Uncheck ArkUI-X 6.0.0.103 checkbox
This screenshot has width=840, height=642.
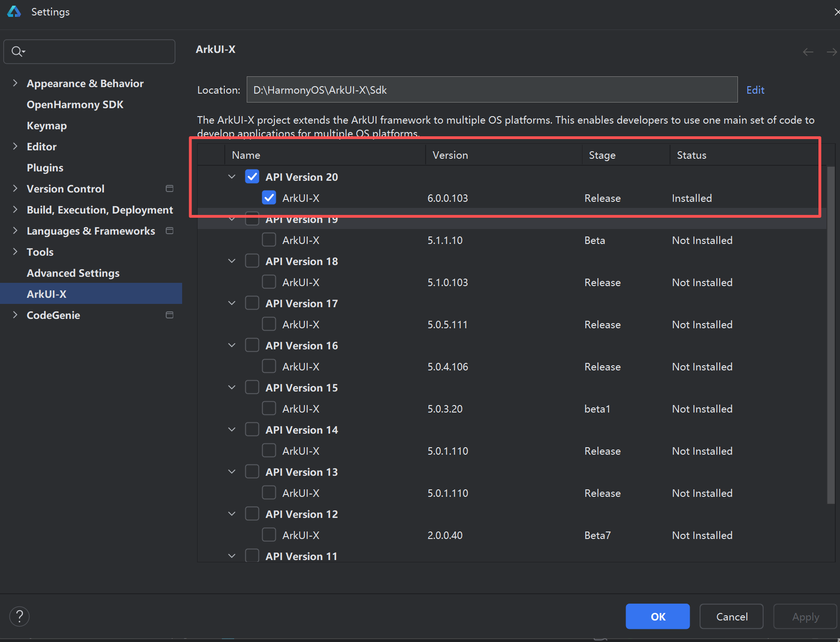pos(269,198)
